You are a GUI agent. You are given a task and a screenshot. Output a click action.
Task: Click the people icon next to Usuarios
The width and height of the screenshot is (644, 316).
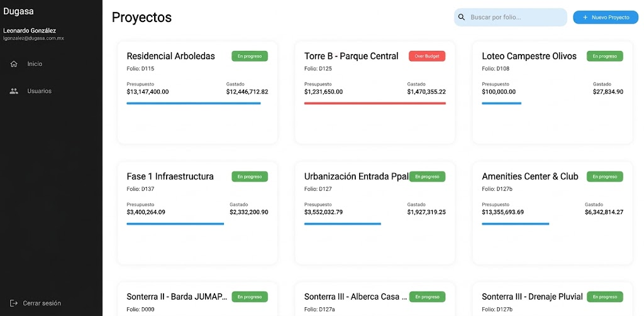(14, 91)
